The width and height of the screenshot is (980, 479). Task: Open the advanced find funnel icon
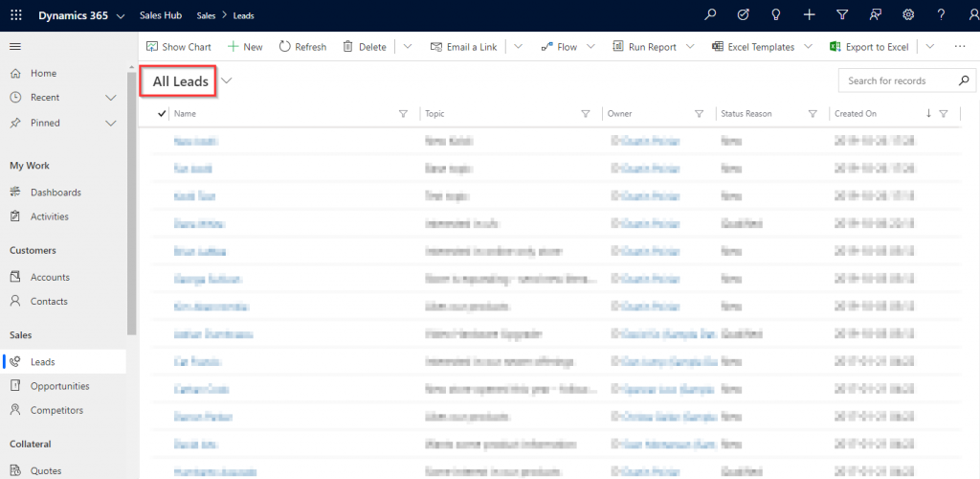pyautogui.click(x=842, y=15)
